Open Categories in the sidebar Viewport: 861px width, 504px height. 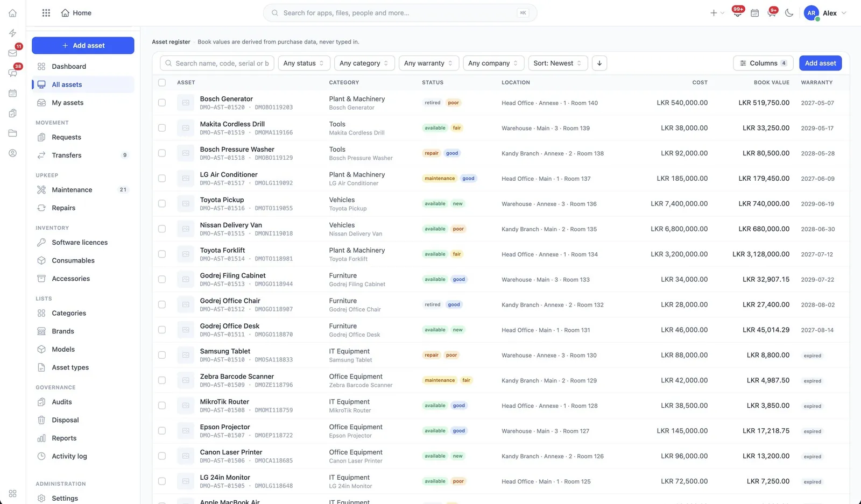pos(83,313)
